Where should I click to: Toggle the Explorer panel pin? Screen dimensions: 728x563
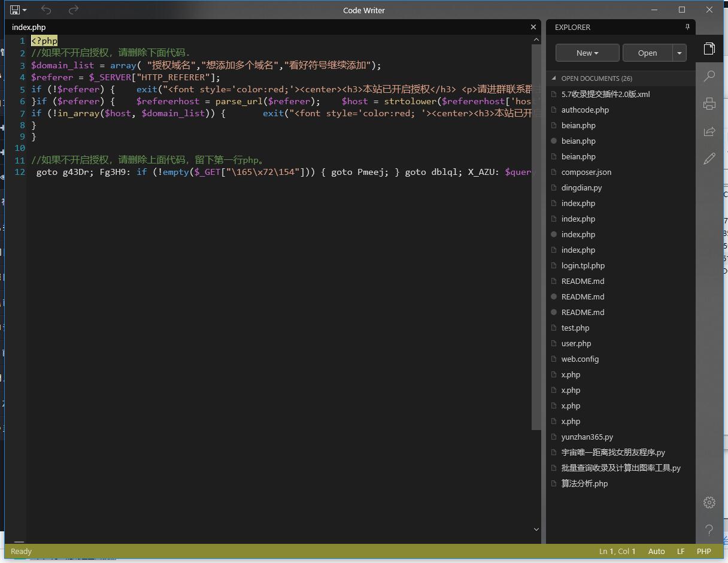[x=687, y=28]
